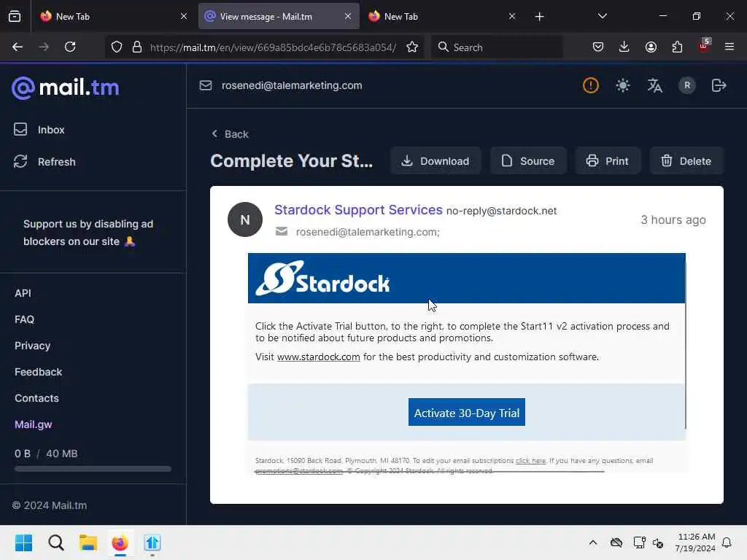The width and height of the screenshot is (747, 560).
Task: Click the small recipient envelope icon
Action: coord(282,231)
